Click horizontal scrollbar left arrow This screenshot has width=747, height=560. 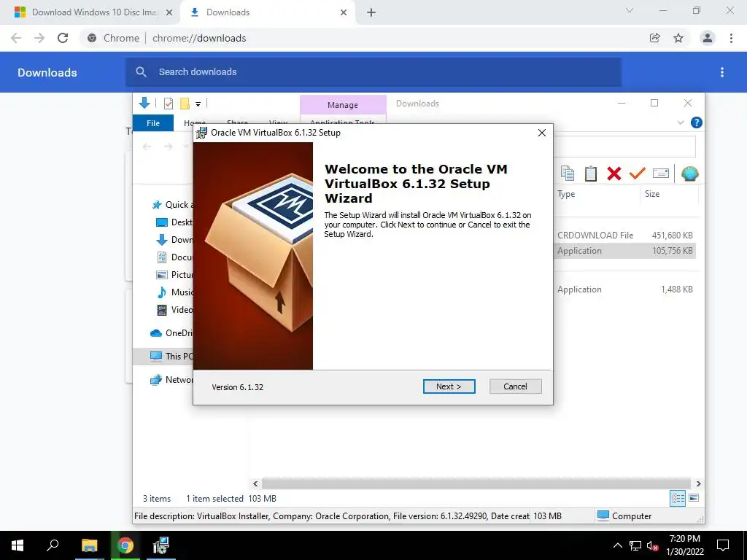[255, 484]
